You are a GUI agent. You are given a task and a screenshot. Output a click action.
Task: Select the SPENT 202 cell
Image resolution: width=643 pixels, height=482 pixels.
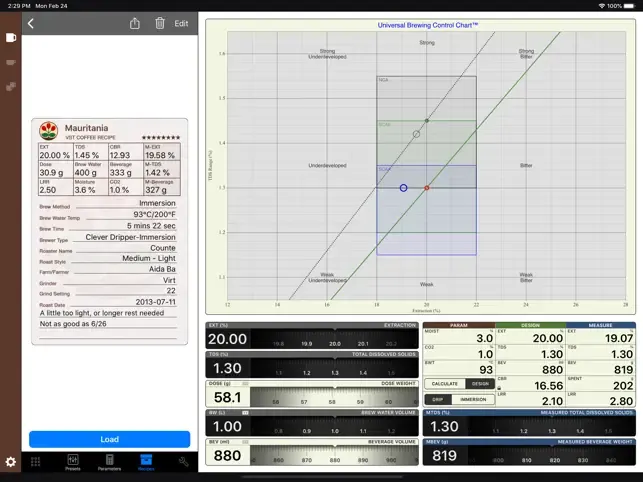click(x=601, y=384)
